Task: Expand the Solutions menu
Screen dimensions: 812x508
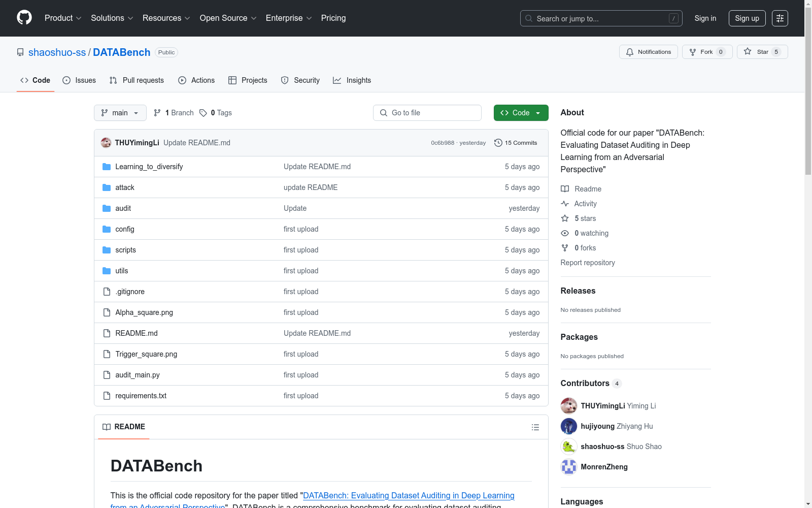Action: tap(112, 18)
